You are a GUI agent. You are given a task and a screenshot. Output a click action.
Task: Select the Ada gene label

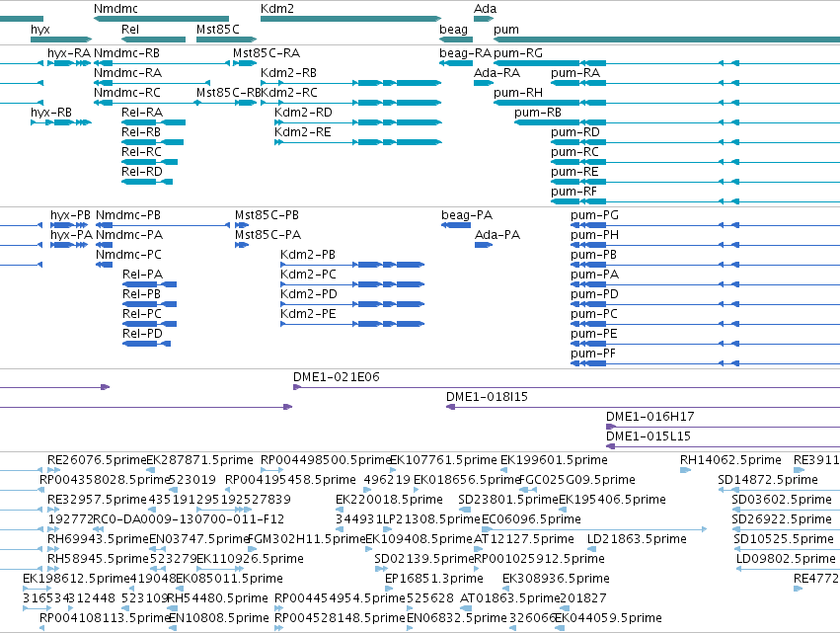click(486, 9)
